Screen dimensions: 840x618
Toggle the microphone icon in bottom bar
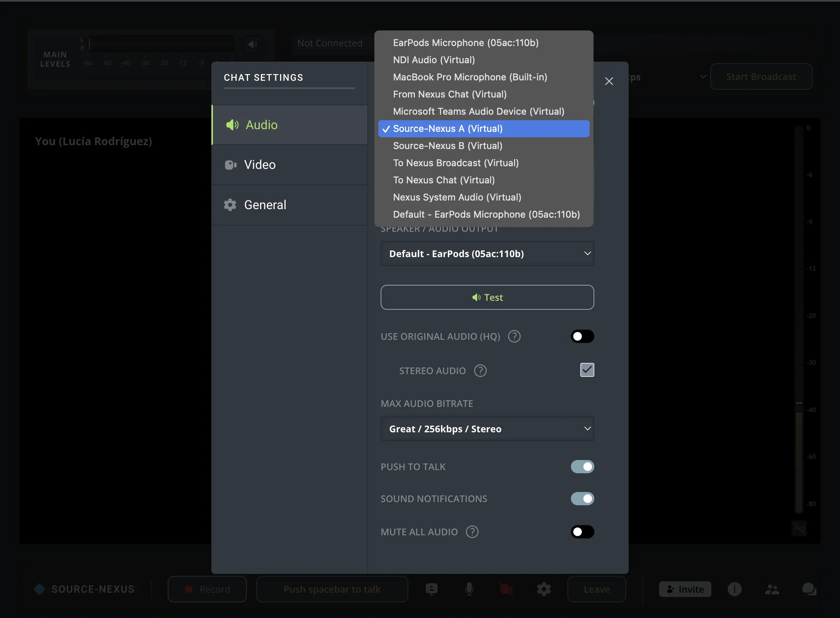click(469, 589)
